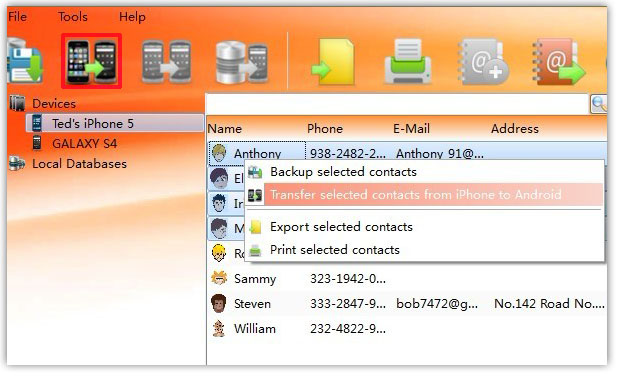617x377 pixels.
Task: Click the transfer phones icon in the context menu
Action: (x=255, y=195)
